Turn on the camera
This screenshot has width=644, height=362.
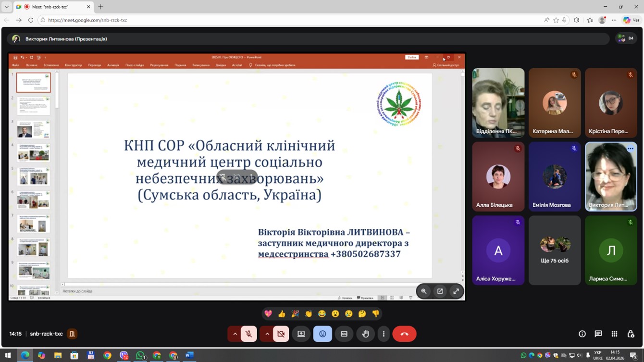click(x=281, y=334)
